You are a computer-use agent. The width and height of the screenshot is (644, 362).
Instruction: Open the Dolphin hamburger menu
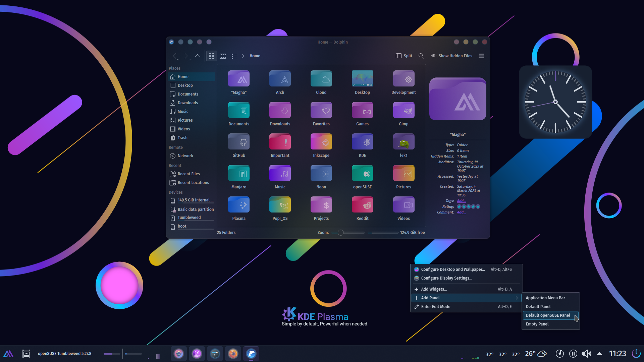[481, 56]
